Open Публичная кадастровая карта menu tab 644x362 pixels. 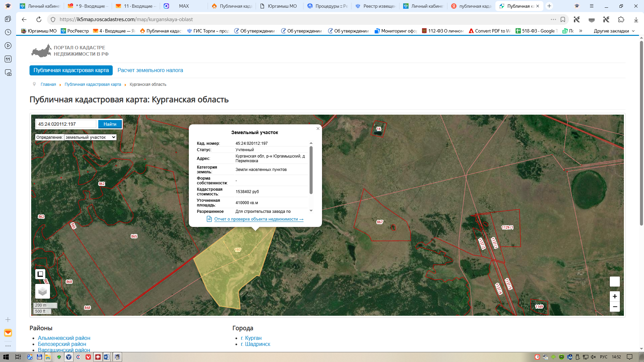click(x=71, y=70)
